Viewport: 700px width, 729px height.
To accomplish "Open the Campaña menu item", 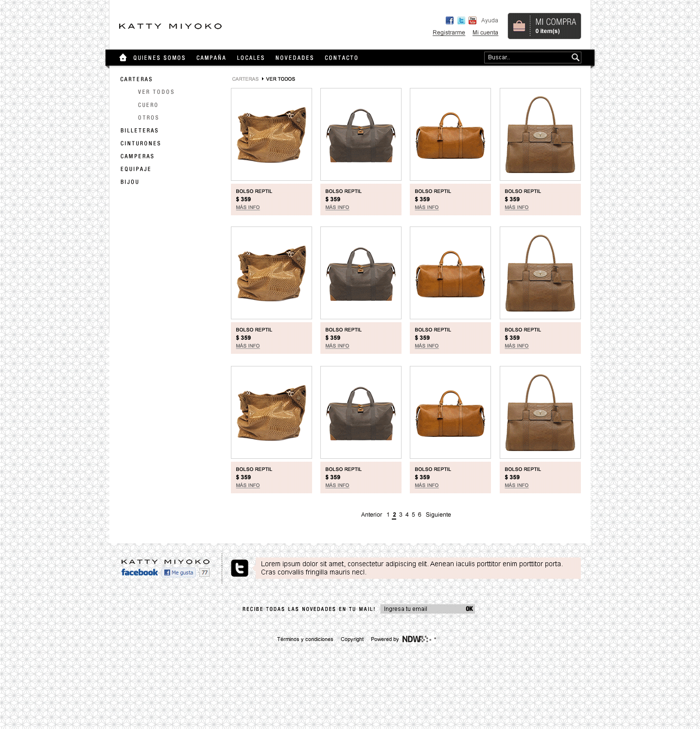I will 211,58.
